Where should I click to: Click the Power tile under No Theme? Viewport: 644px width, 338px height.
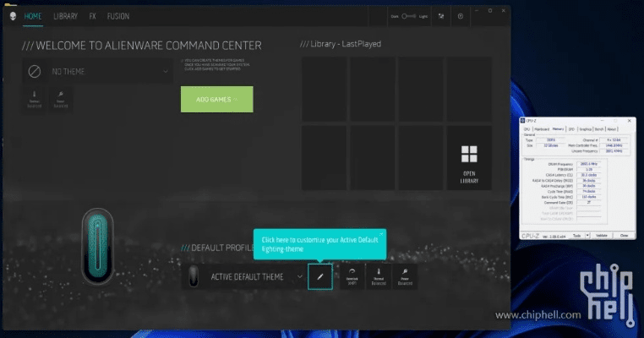coord(61,100)
